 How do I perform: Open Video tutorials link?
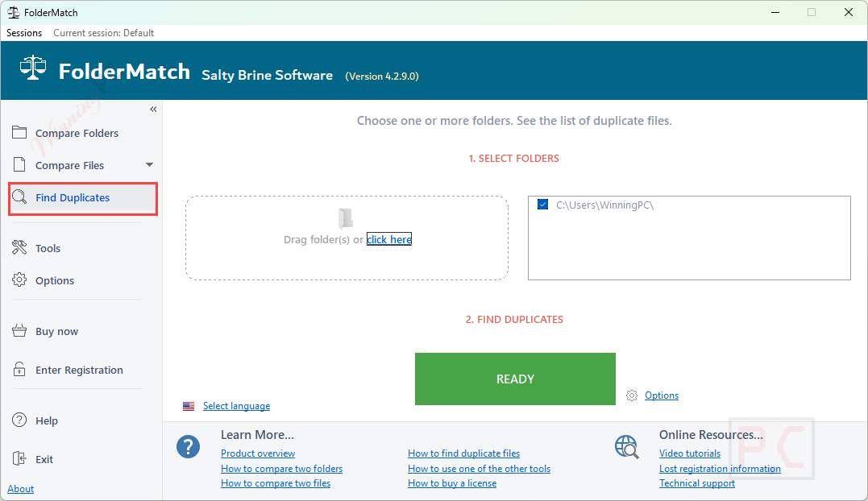tap(690, 453)
